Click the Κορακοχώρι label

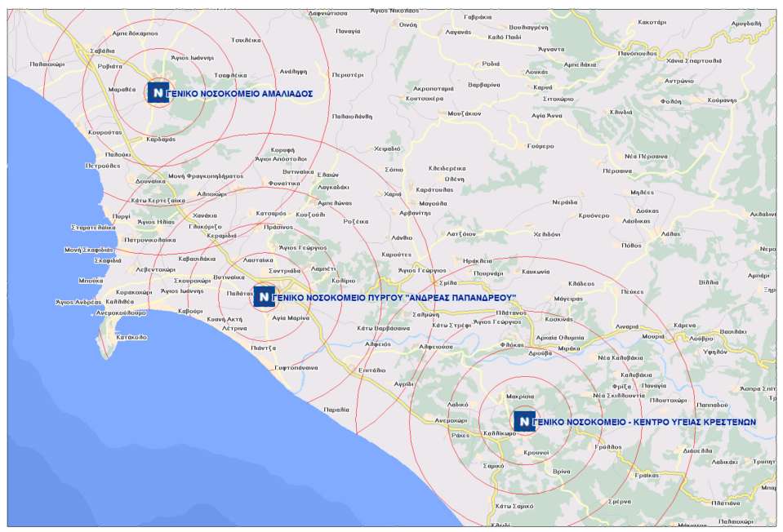(x=134, y=292)
